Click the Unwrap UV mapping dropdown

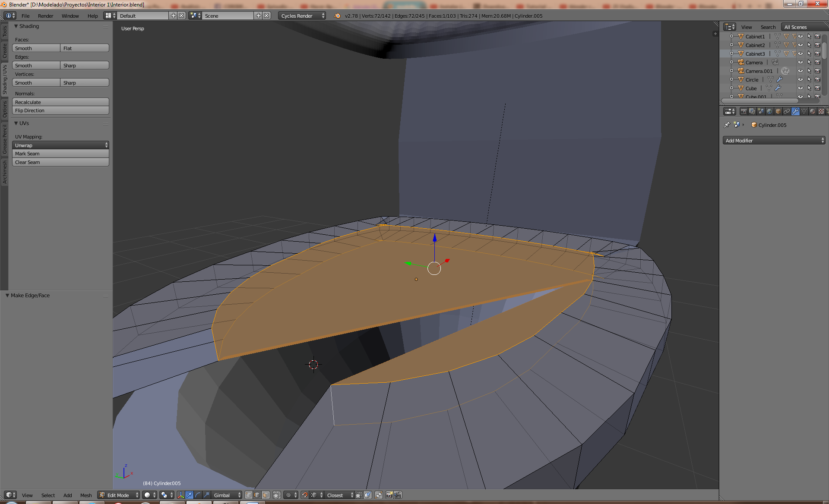click(60, 145)
